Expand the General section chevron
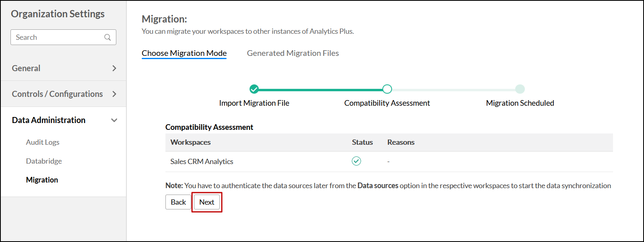 click(x=114, y=68)
